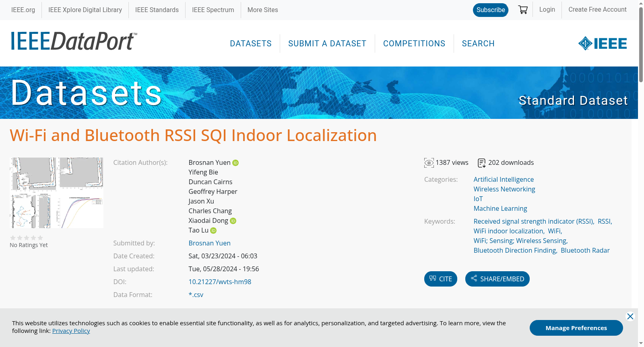Click author name Charles Chang
This screenshot has height=347, width=644.
[210, 211]
